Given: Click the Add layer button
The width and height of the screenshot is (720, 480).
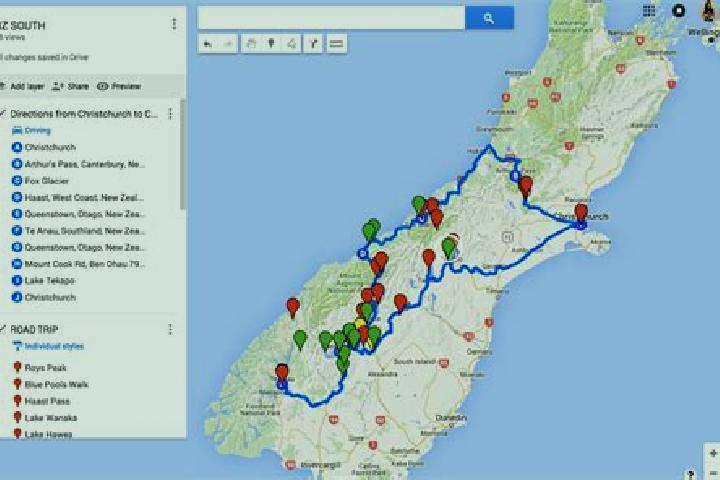Looking at the screenshot, I should 22,86.
